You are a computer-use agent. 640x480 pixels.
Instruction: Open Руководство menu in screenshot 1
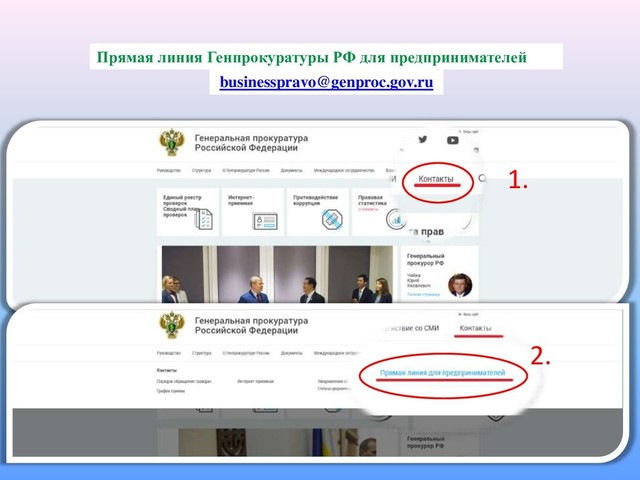[169, 170]
